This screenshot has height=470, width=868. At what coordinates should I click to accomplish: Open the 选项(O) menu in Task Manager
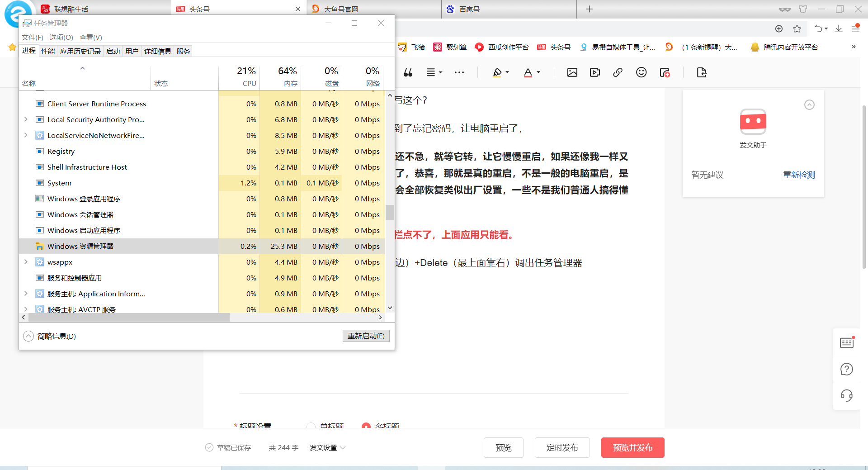pos(61,37)
